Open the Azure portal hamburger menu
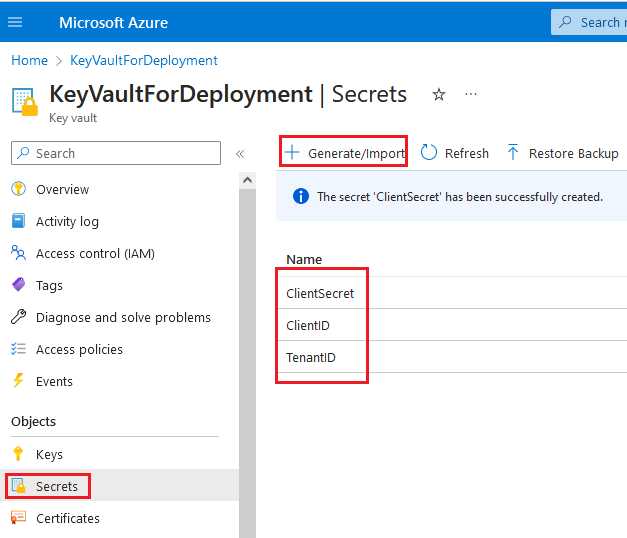Screen dimensions: 627x538 pos(15,22)
